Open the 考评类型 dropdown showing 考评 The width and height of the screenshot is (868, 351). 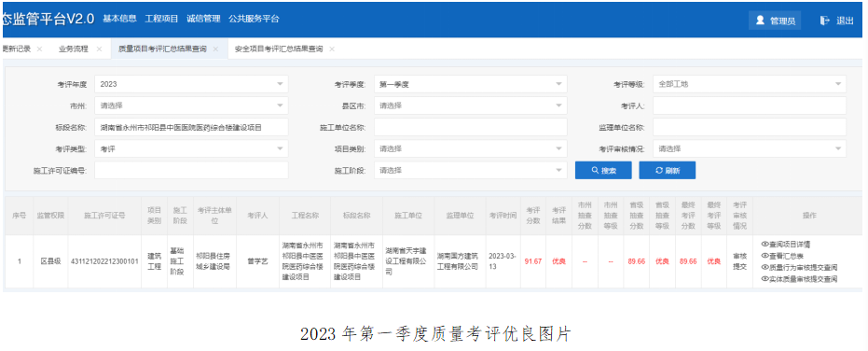tap(191, 148)
